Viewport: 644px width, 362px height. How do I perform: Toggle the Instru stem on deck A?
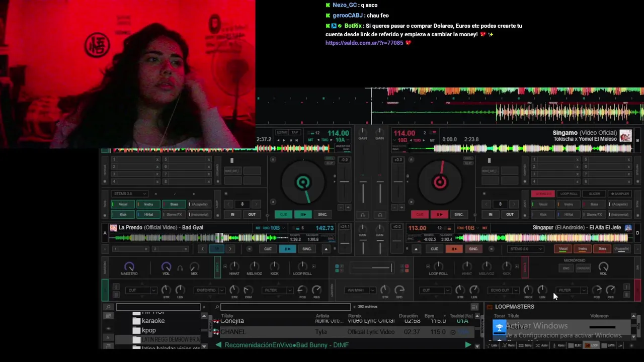[x=148, y=204]
